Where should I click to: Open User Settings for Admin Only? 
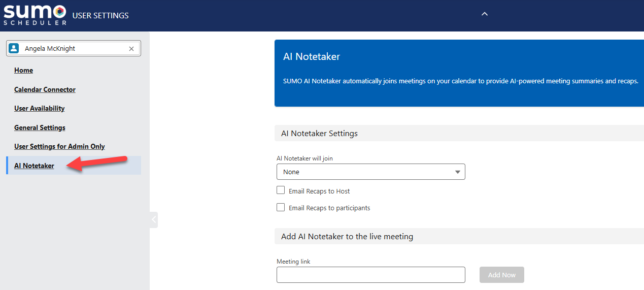coord(59,146)
